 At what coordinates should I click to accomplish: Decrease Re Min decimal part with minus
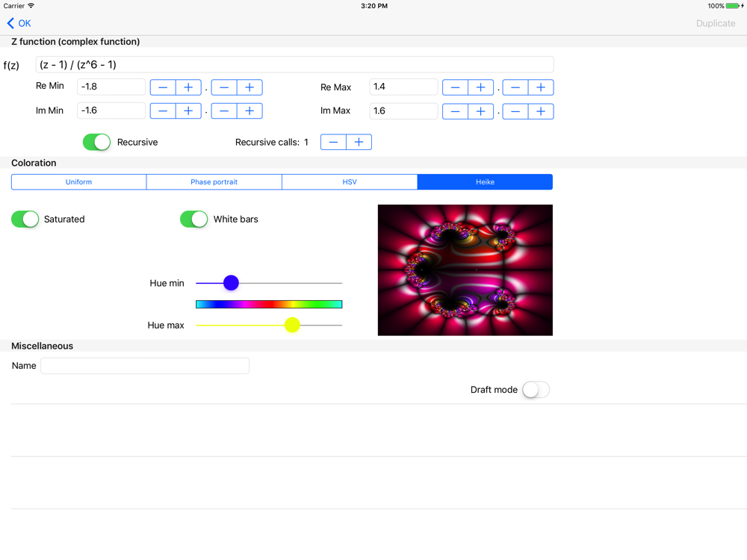pos(224,87)
